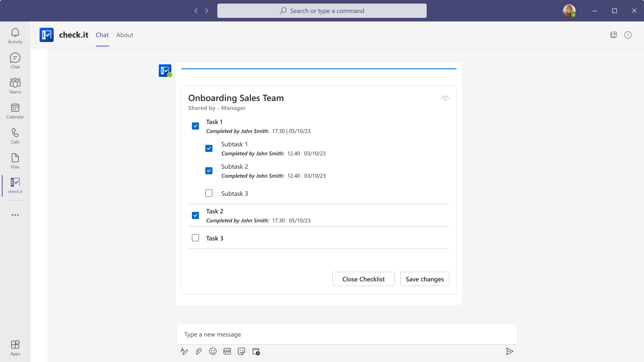Screen dimensions: 644x362
Task: Select the Chat tab
Action: click(x=102, y=35)
